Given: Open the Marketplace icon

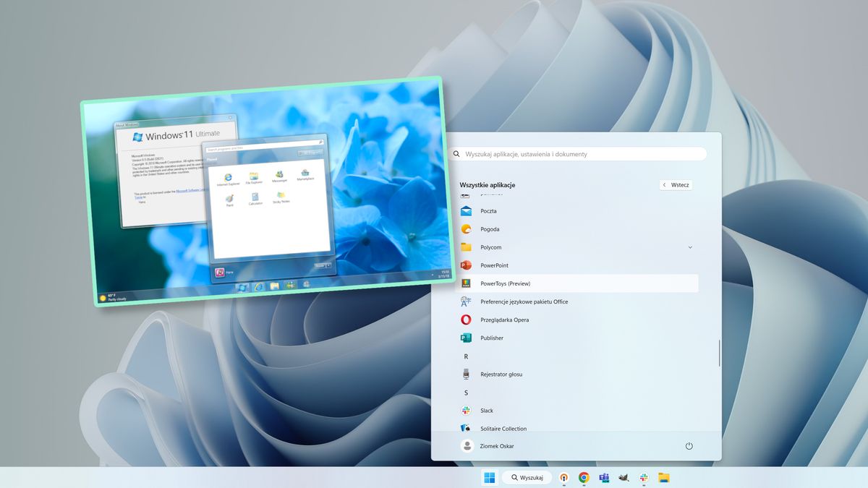Looking at the screenshot, I should click(305, 173).
